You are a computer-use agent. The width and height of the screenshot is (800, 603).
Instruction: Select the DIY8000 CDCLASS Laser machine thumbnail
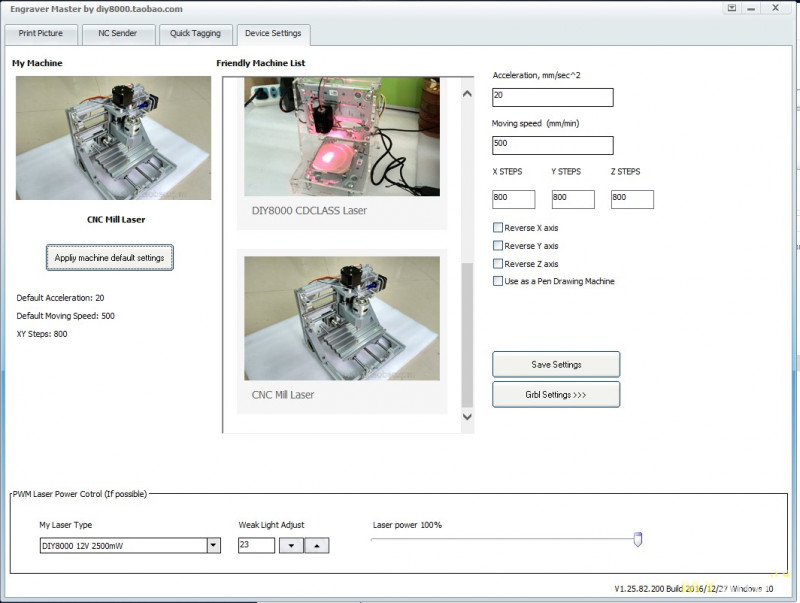coord(342,137)
